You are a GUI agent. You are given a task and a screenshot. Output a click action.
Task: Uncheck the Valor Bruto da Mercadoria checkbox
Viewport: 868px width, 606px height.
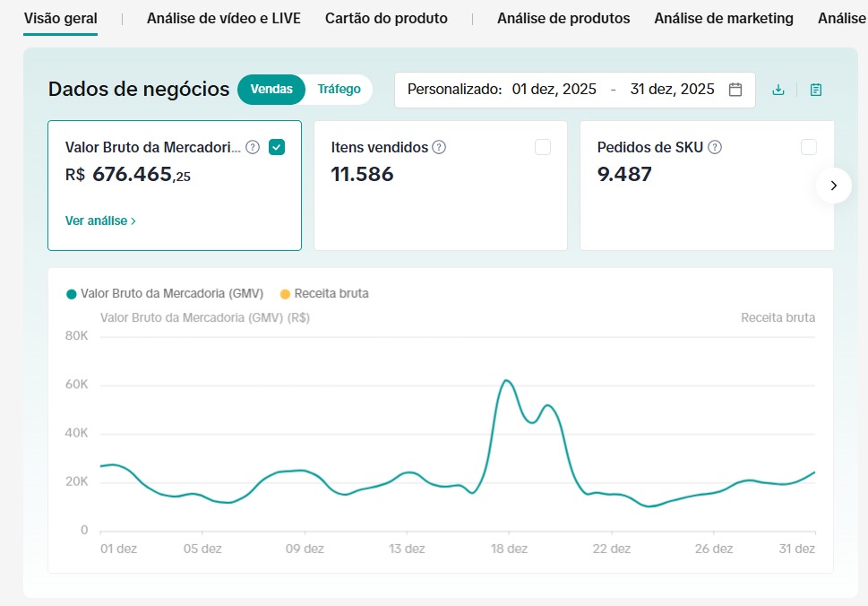277,147
